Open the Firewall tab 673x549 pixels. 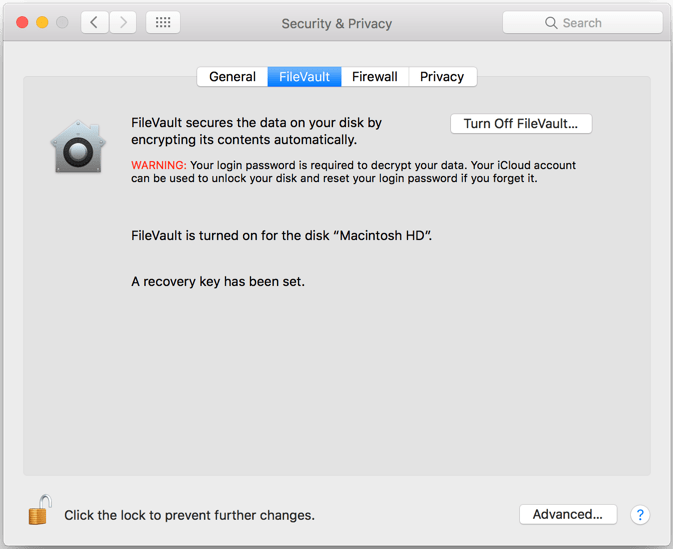pyautogui.click(x=375, y=77)
